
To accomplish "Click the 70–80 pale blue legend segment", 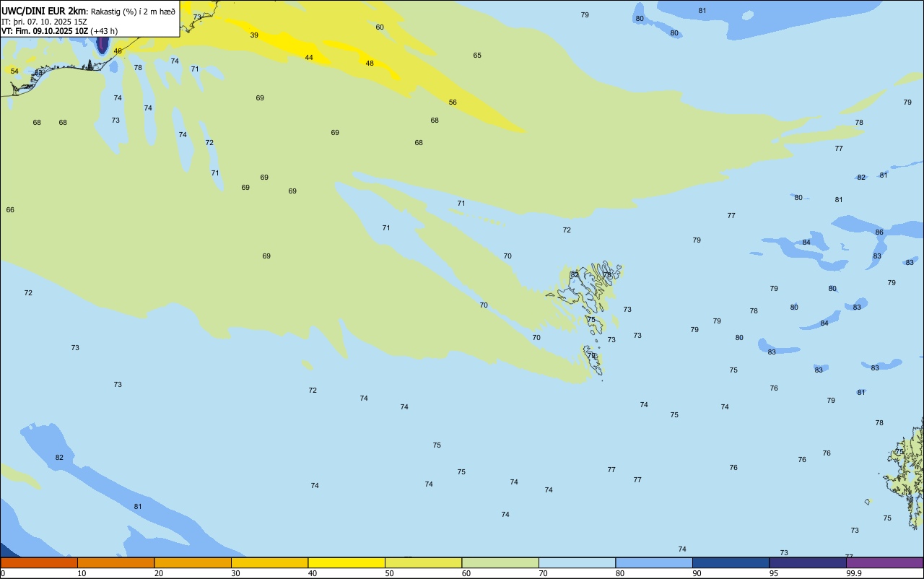I will point(577,562).
